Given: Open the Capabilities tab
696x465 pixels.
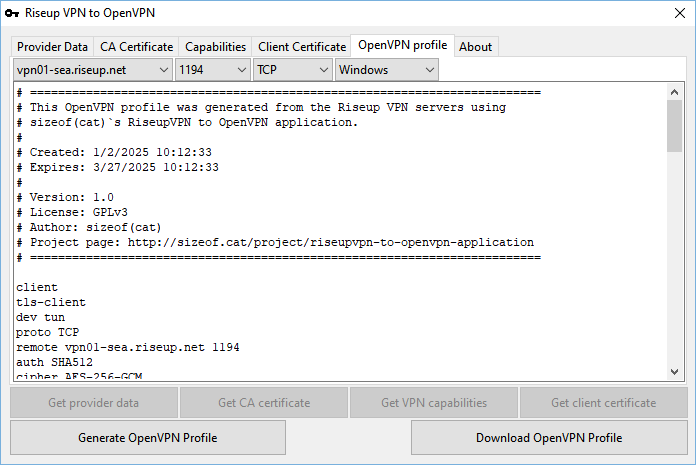Looking at the screenshot, I should (215, 47).
